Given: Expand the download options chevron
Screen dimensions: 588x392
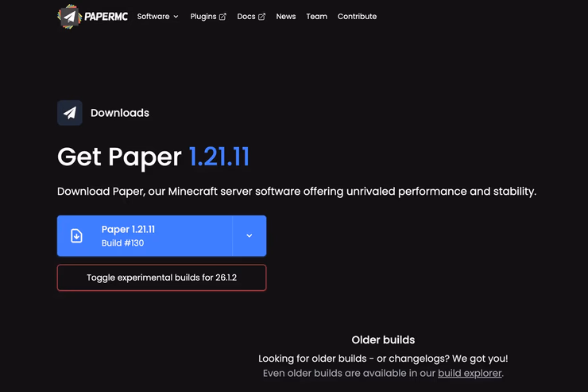Looking at the screenshot, I should tap(250, 236).
